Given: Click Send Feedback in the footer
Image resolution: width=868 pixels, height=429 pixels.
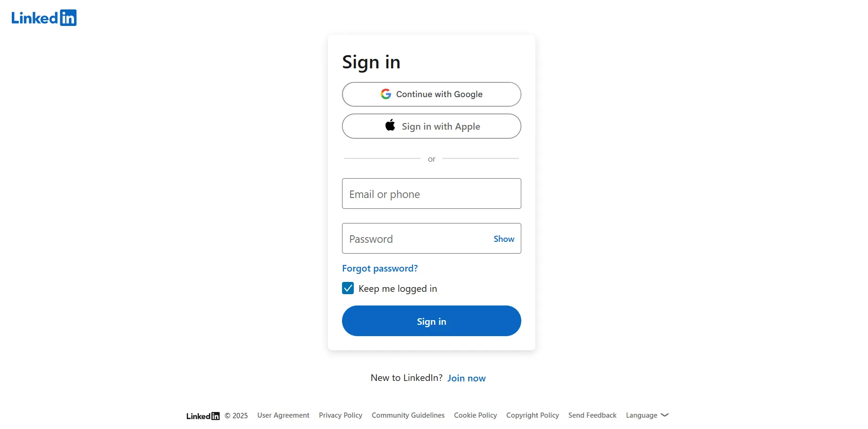Looking at the screenshot, I should (x=592, y=415).
